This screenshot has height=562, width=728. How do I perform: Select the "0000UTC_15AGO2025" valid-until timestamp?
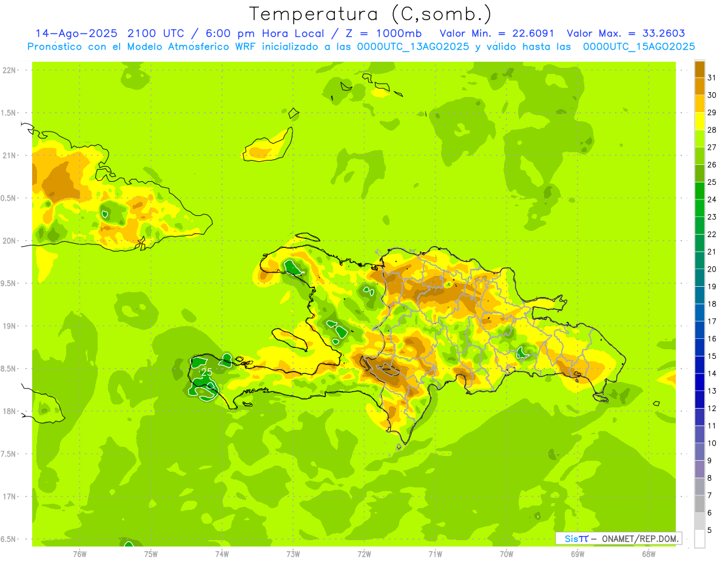point(639,47)
